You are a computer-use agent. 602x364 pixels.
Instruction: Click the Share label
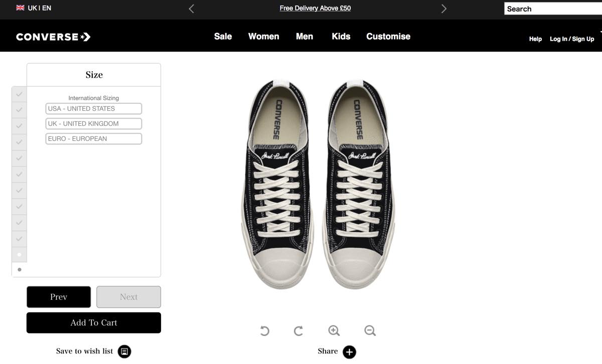tap(328, 351)
